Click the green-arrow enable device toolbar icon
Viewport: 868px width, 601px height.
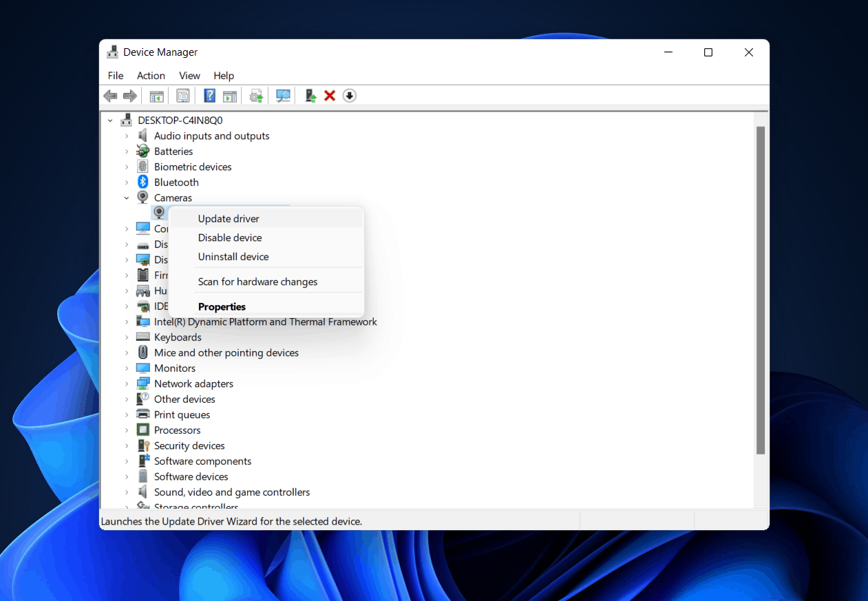click(x=310, y=96)
